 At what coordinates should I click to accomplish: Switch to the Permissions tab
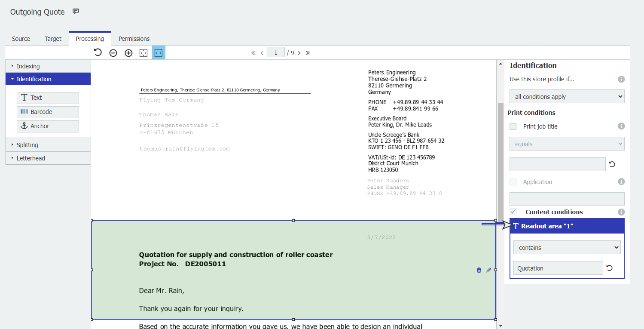[x=134, y=38]
